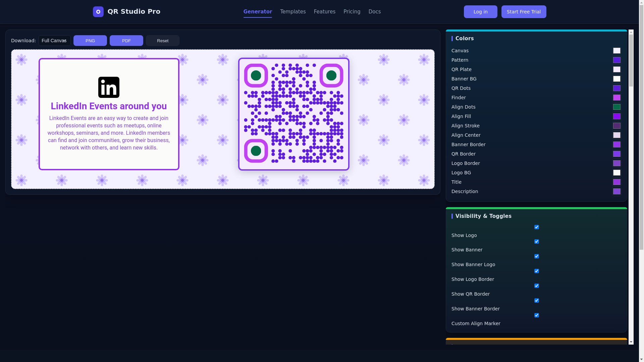Screen dimensions: 644x362
Task: Open the Description color swatch
Action: tap(617, 191)
